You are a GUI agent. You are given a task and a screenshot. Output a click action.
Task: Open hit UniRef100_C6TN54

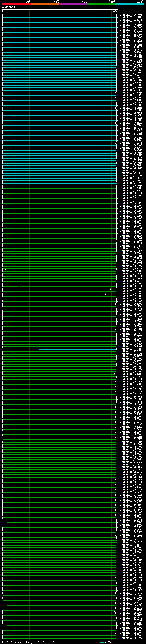pyautogui.click(x=131, y=15)
